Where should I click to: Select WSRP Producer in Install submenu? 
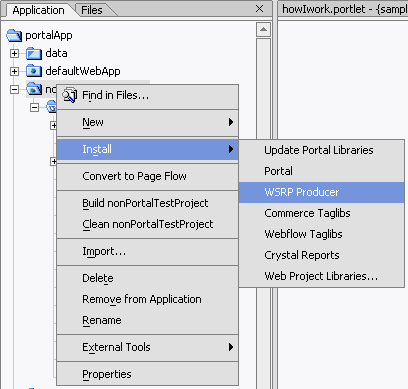(x=322, y=192)
